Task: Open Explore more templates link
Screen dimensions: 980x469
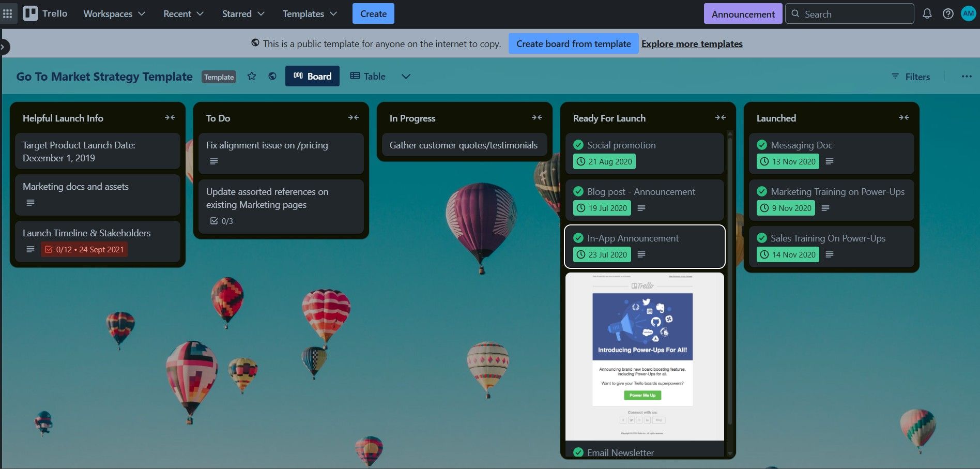Action: click(x=692, y=44)
